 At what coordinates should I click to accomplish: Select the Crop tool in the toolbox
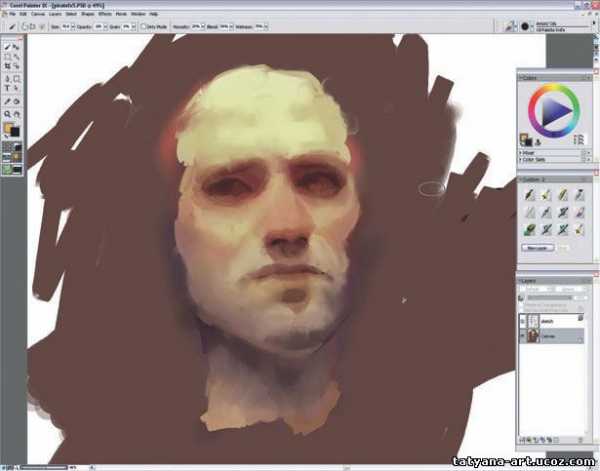click(x=8, y=66)
